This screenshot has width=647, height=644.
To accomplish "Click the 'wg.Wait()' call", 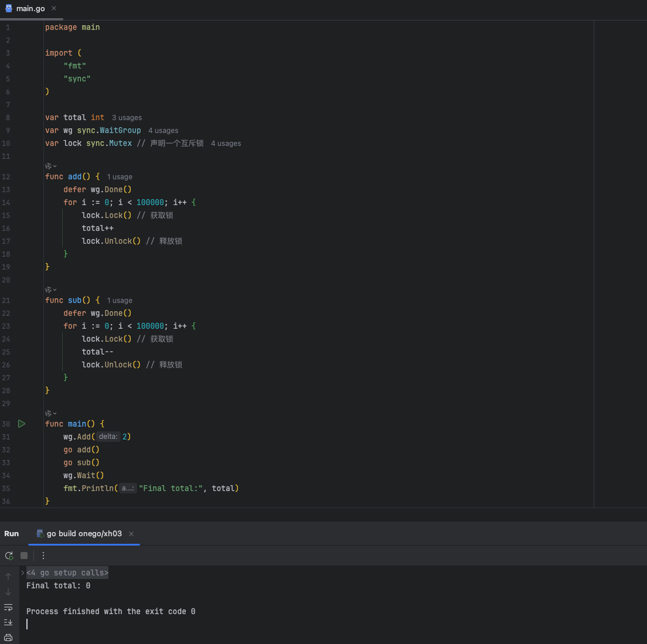I will pos(84,475).
